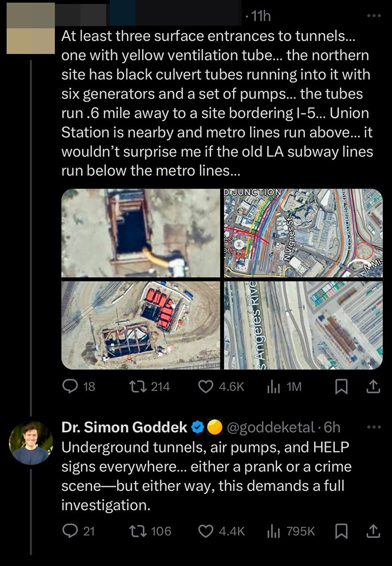Open more options on top post
This screenshot has height=566, width=392.
(x=373, y=17)
